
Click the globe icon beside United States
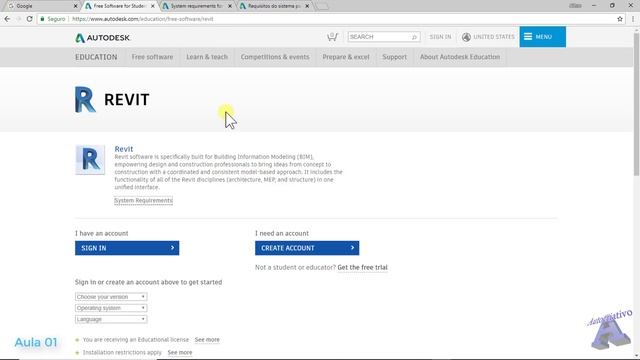(x=466, y=37)
